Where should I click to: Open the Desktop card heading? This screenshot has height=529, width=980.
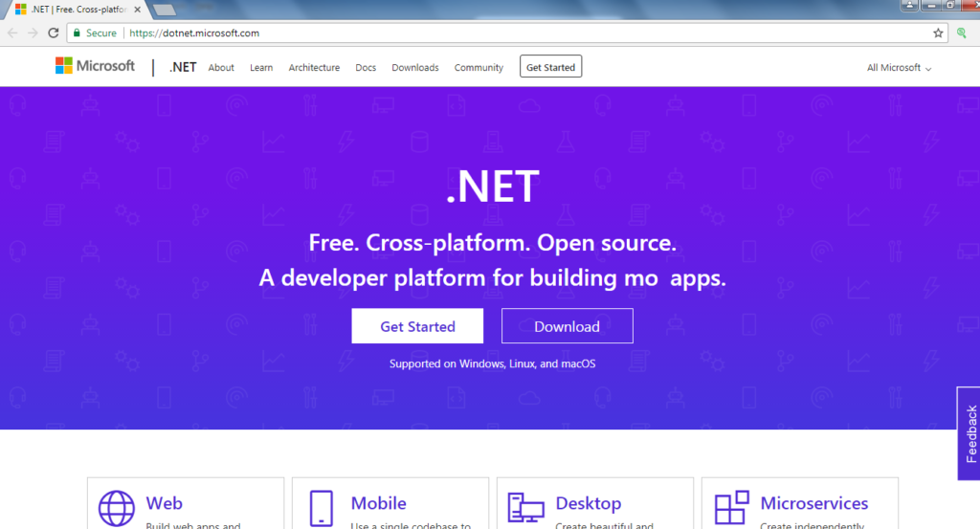click(x=589, y=503)
